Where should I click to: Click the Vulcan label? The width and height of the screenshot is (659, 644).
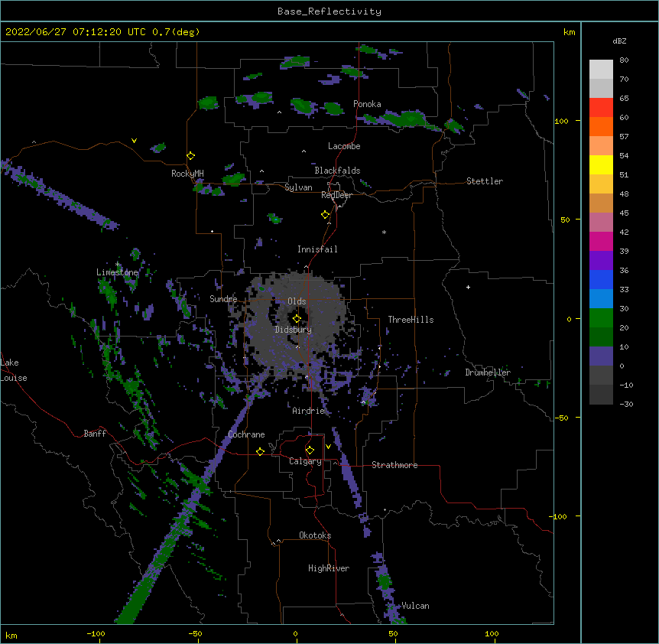(x=415, y=606)
